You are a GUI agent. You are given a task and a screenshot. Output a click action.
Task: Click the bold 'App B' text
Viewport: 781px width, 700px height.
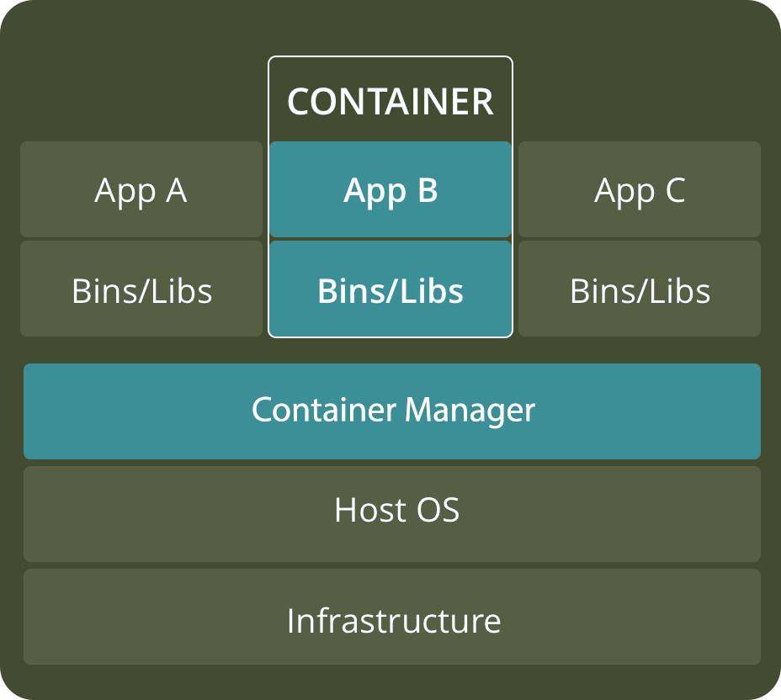[390, 191]
